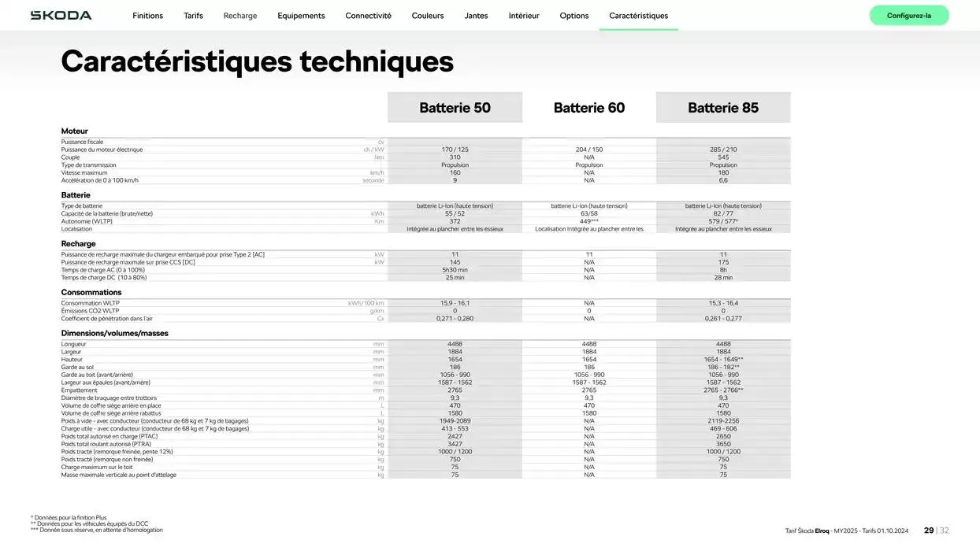Open the Finitions section

(x=147, y=15)
